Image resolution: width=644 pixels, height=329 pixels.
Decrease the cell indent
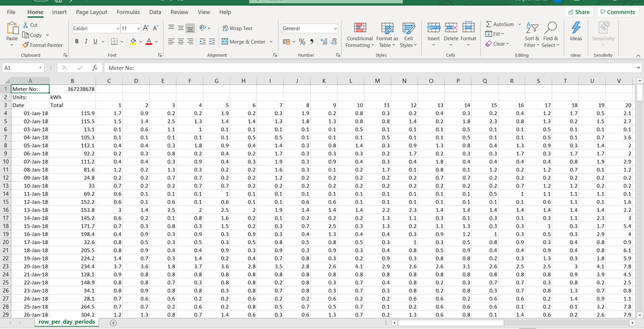point(202,41)
